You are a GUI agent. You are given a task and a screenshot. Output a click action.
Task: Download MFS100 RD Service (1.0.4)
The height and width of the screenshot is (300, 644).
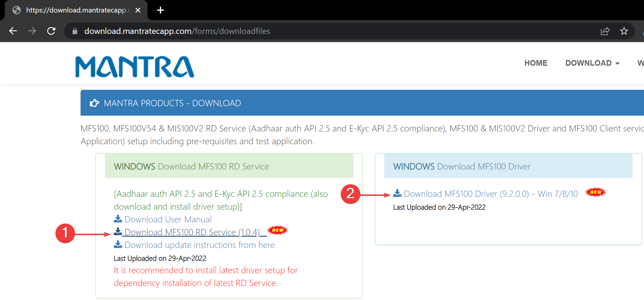pyautogui.click(x=192, y=232)
